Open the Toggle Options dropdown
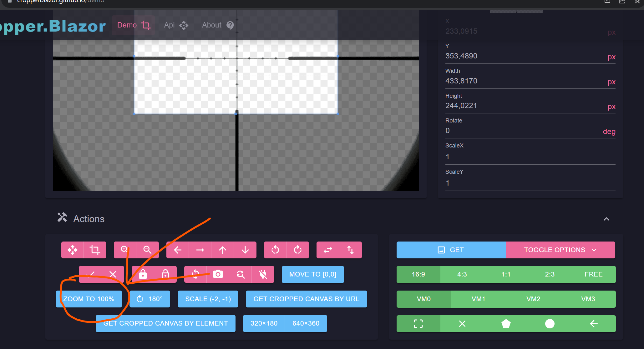Image resolution: width=644 pixels, height=349 pixels. [x=560, y=250]
